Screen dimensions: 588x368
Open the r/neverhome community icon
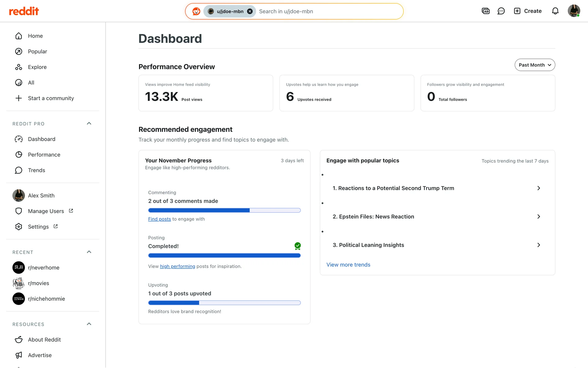pyautogui.click(x=19, y=267)
